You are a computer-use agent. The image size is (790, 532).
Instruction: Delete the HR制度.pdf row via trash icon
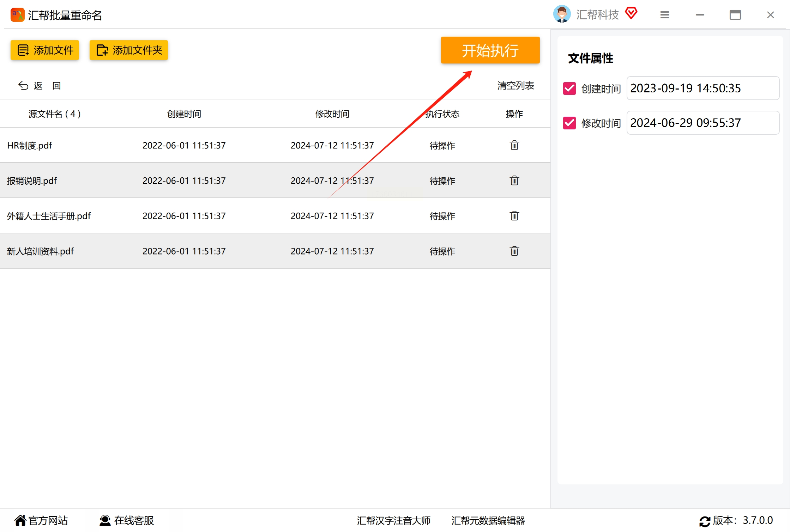[514, 145]
